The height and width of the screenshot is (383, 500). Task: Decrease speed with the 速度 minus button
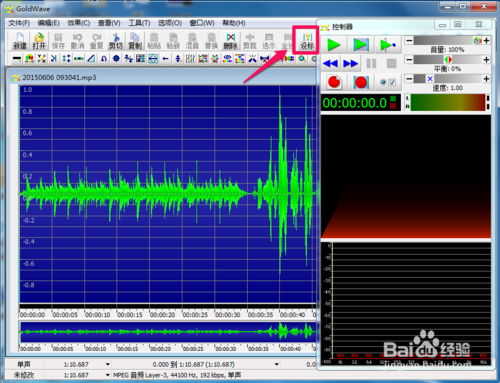click(x=409, y=79)
